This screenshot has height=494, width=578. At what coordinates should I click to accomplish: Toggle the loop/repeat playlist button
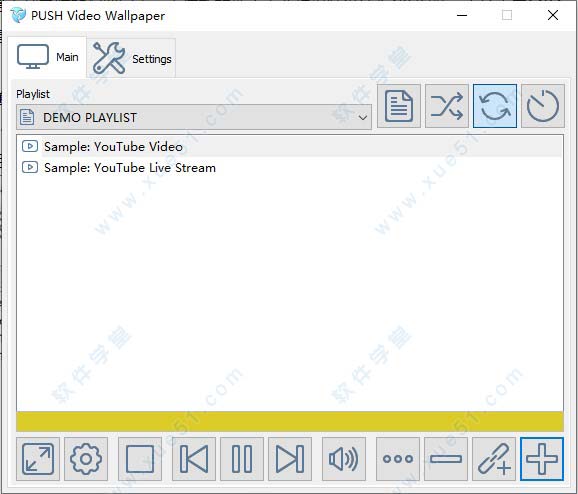tap(495, 106)
